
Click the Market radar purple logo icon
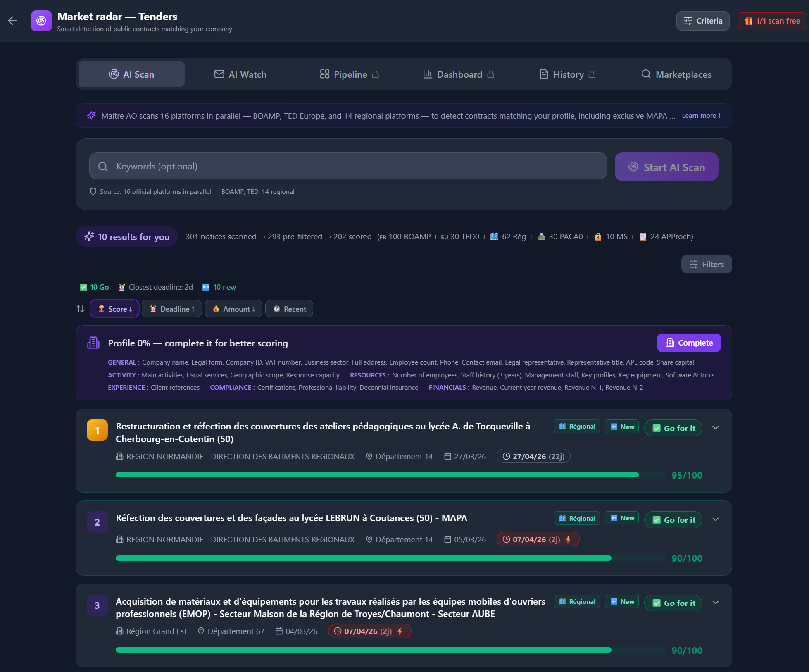[41, 21]
